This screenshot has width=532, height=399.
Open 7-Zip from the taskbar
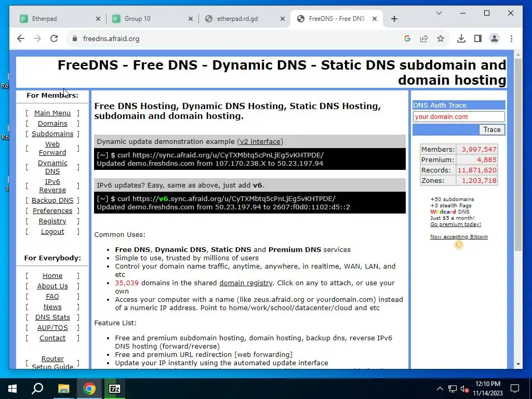115,389
